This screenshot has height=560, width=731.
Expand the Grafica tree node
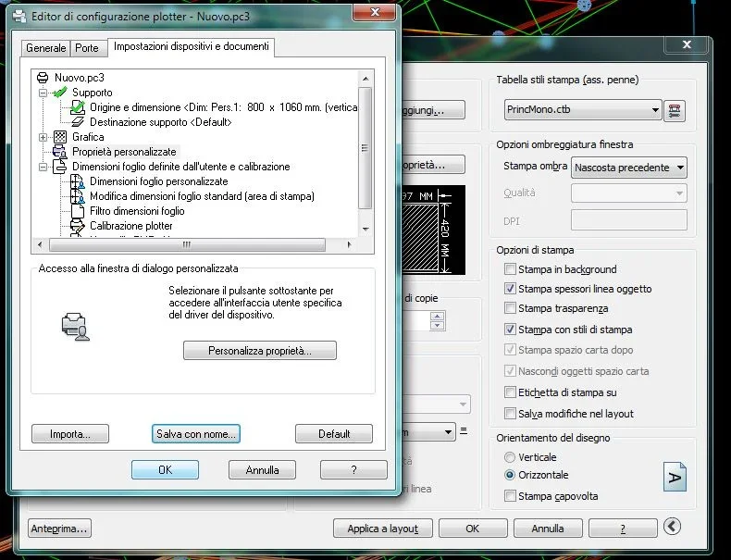(x=43, y=137)
